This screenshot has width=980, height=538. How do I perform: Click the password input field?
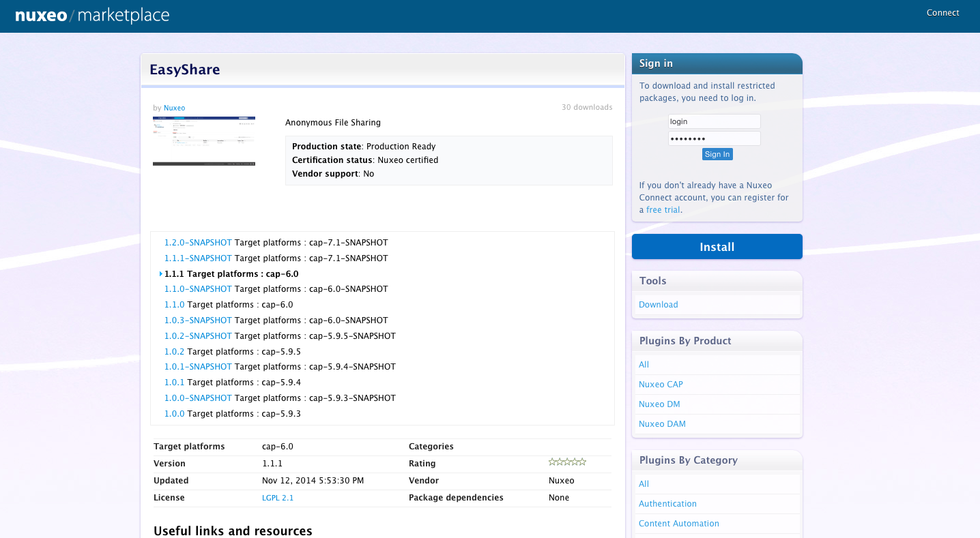(x=714, y=138)
